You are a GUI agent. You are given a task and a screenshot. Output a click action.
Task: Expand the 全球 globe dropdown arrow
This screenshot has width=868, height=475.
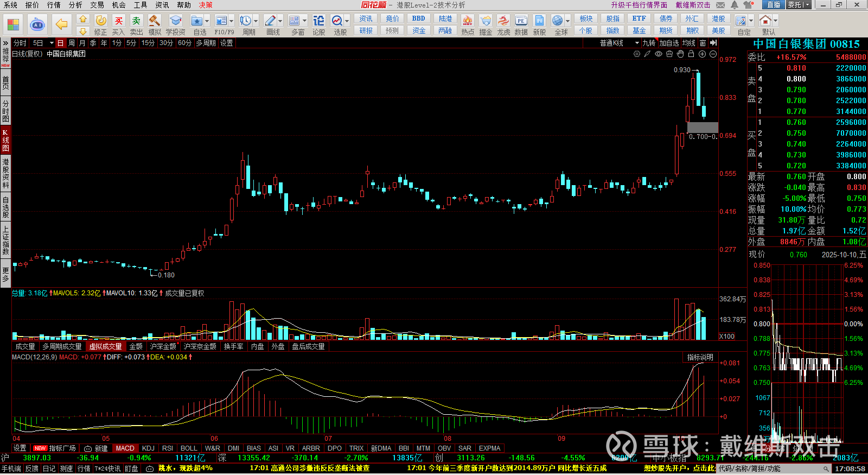click(x=568, y=21)
